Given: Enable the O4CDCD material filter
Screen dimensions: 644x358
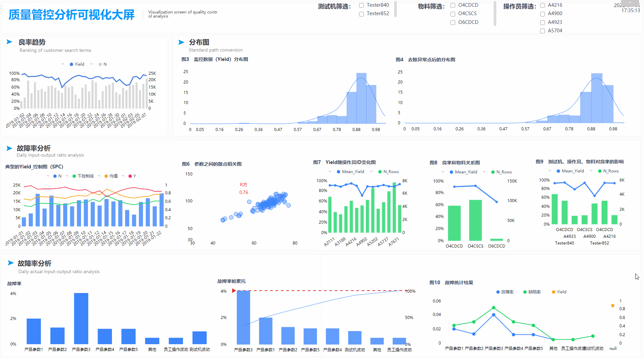Looking at the screenshot, I should click(453, 5).
